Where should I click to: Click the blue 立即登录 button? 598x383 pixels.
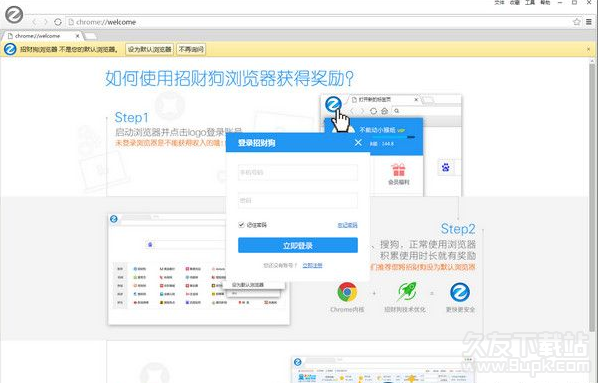(x=298, y=245)
